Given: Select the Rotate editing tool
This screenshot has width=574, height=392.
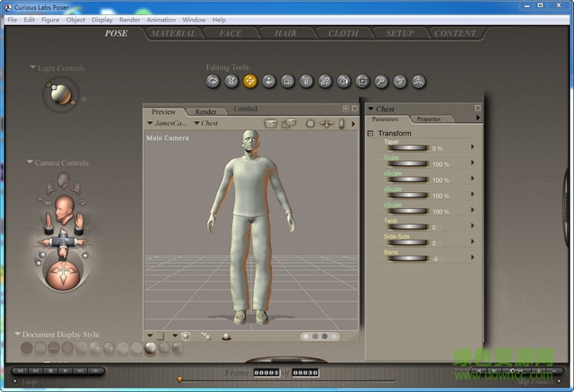Looking at the screenshot, I should click(x=213, y=82).
